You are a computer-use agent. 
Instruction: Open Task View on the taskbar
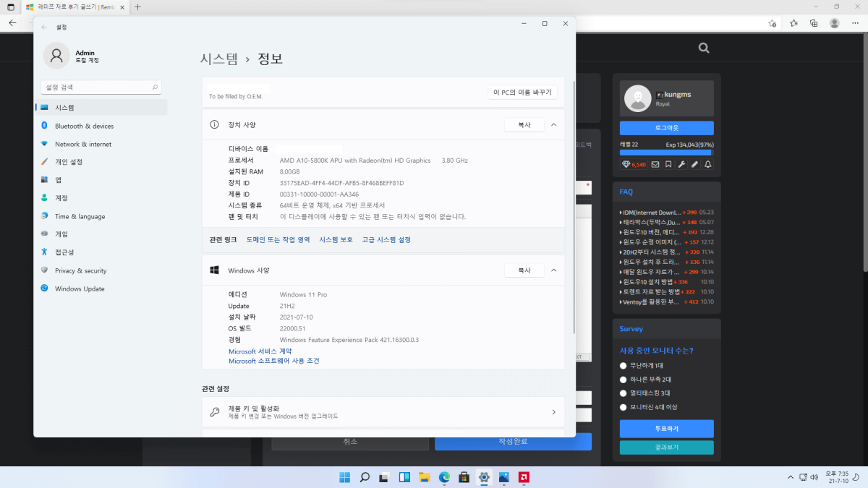click(x=385, y=477)
